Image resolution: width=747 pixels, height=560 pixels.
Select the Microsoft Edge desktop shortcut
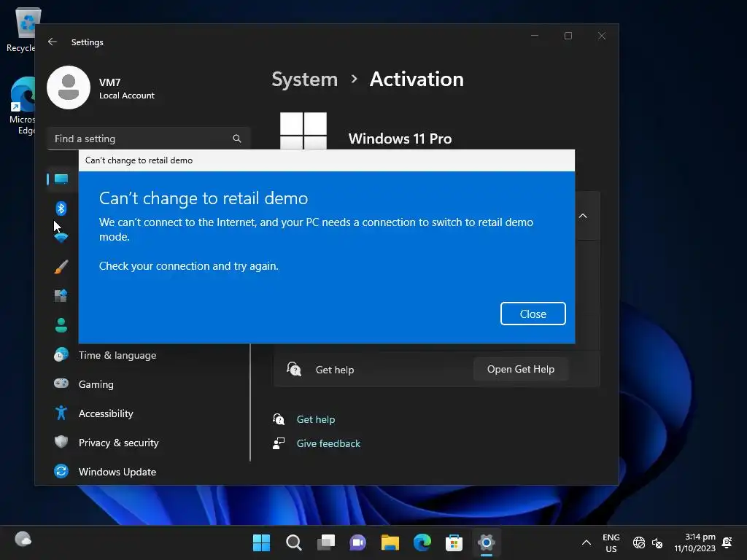point(23,106)
